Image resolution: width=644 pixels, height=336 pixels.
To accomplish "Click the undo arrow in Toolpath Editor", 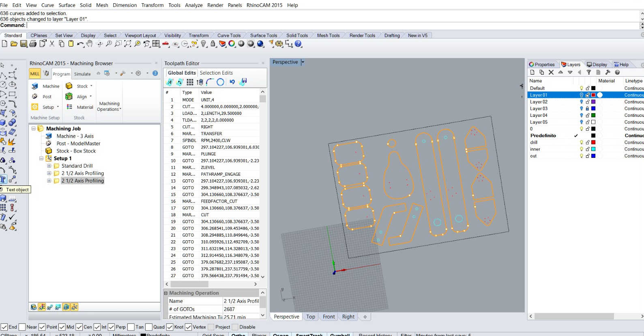I will pos(232,82).
